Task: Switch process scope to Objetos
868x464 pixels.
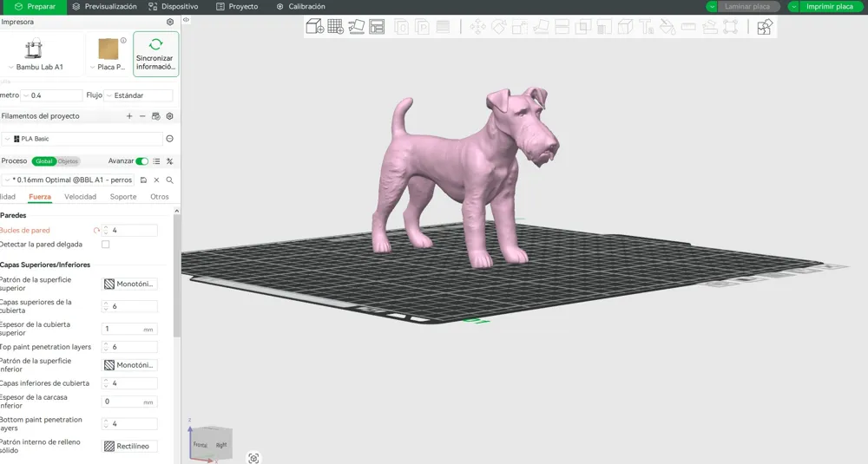Action: pyautogui.click(x=68, y=161)
